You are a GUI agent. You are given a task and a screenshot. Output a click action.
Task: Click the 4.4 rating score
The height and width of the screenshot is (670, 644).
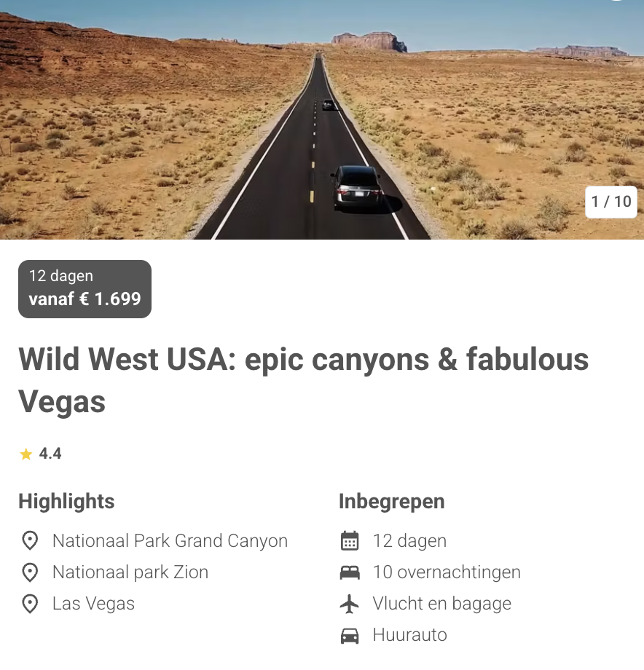[x=50, y=454]
